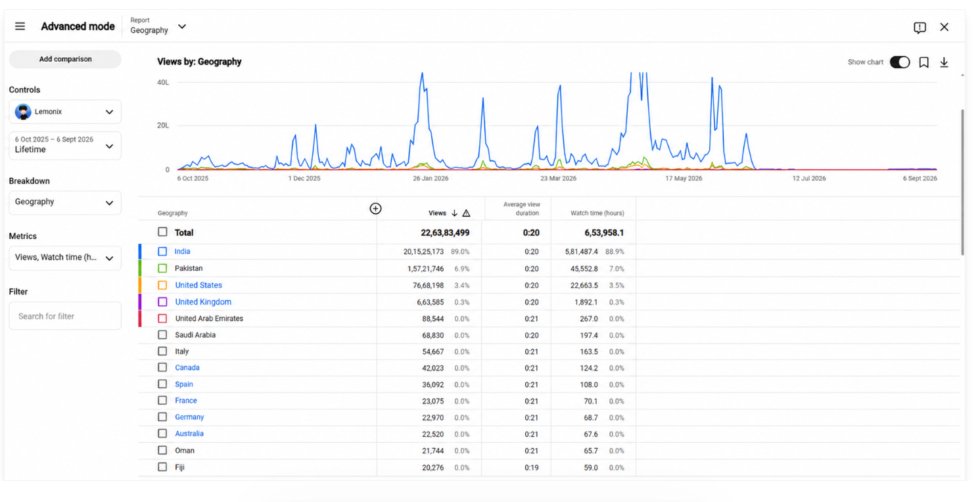The width and height of the screenshot is (980, 502).
Task: Uncheck the Pakistan row checkbox
Action: tap(162, 268)
